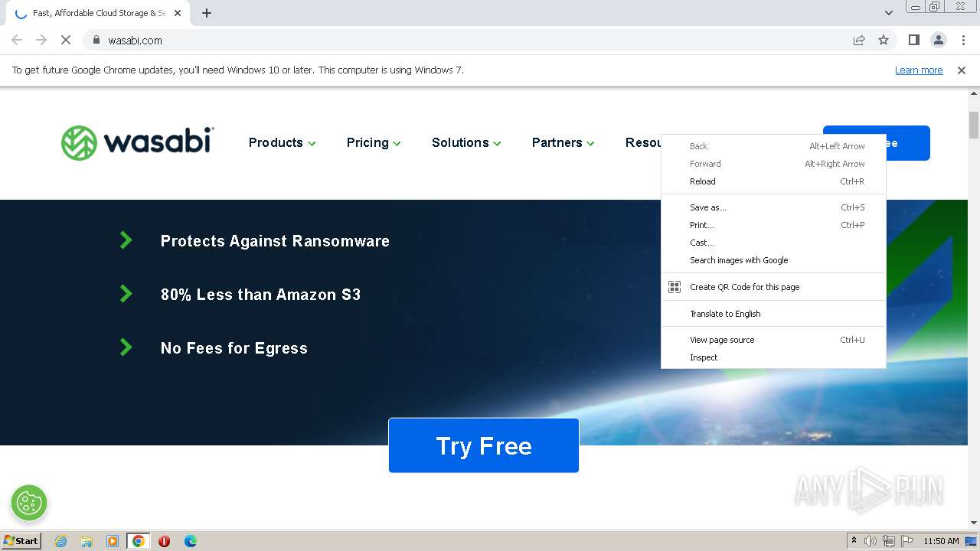This screenshot has width=980, height=551.
Task: Show hidden system tray icons
Action: [854, 541]
